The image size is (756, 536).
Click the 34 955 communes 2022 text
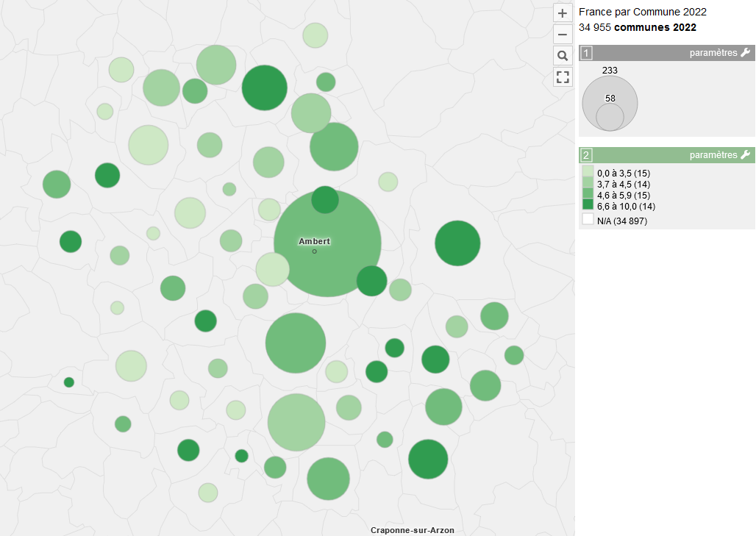click(x=637, y=28)
